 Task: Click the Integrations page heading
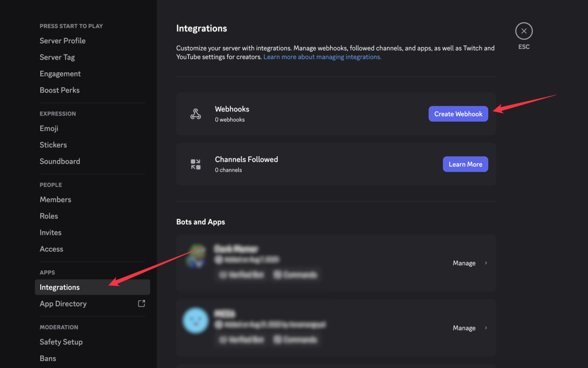pos(202,29)
